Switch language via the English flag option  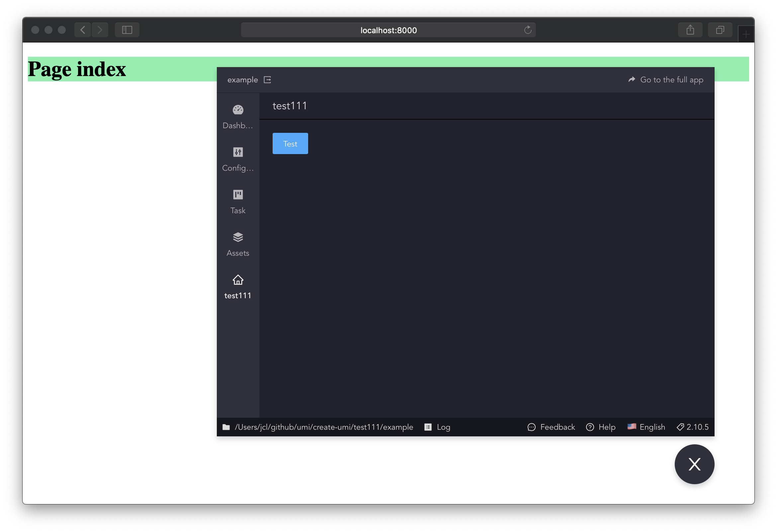646,427
